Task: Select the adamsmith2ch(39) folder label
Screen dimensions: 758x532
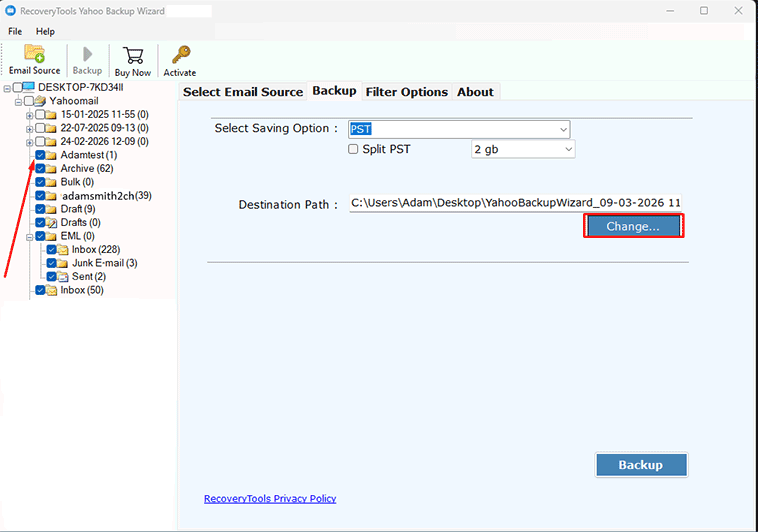Action: tap(106, 195)
